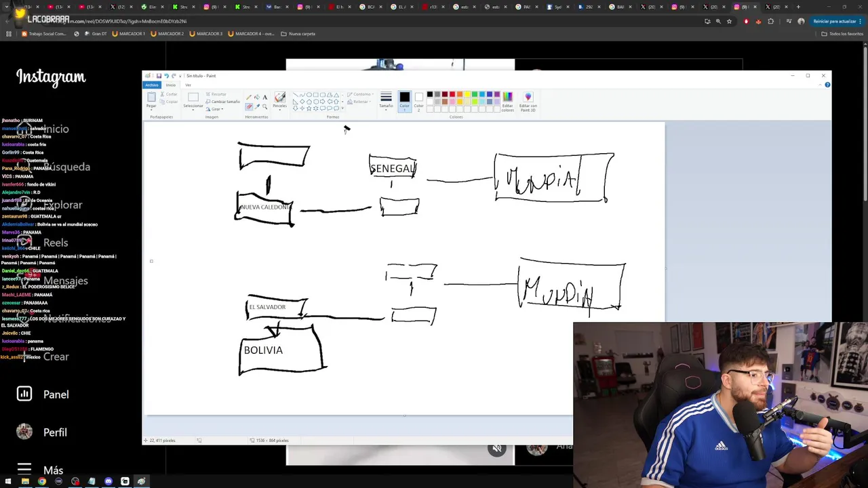Open Todos los favoritos bookmarks folder
Screen dimensions: 868x488
[843, 33]
